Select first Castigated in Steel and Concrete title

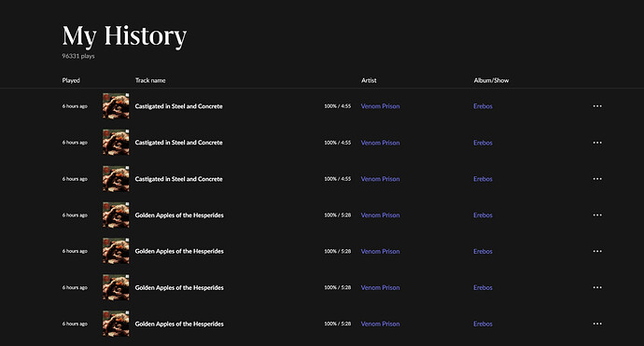(178, 106)
